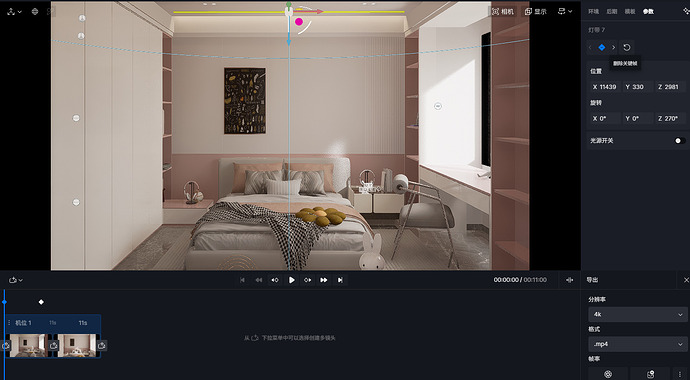Open the 分辨率 4k dropdown
This screenshot has height=380, width=690.
click(637, 314)
